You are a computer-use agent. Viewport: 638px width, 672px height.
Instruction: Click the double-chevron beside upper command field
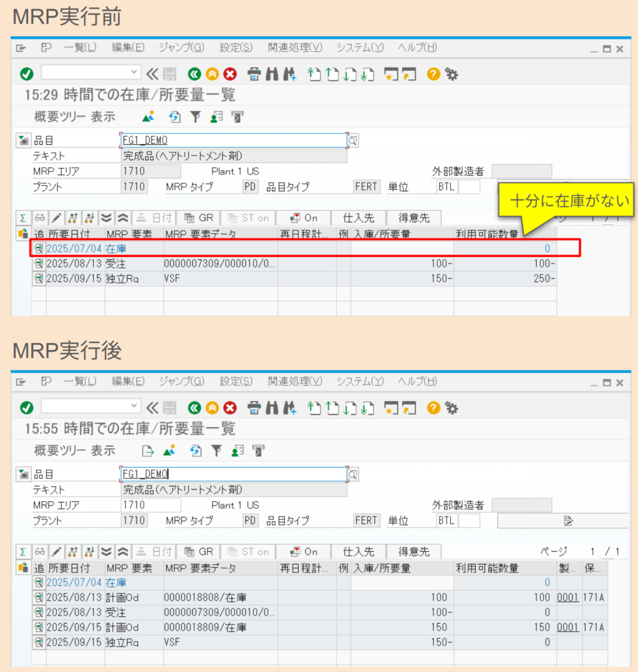[152, 74]
